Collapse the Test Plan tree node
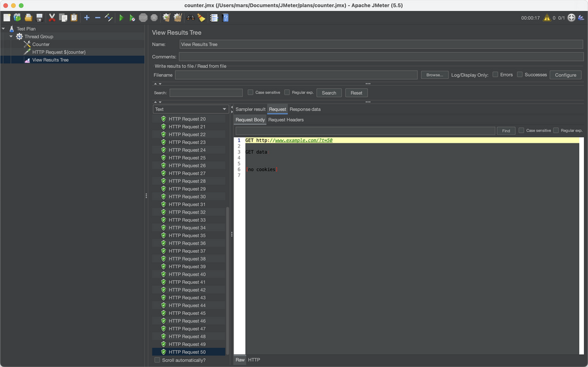The height and width of the screenshot is (367, 588). (x=4, y=29)
